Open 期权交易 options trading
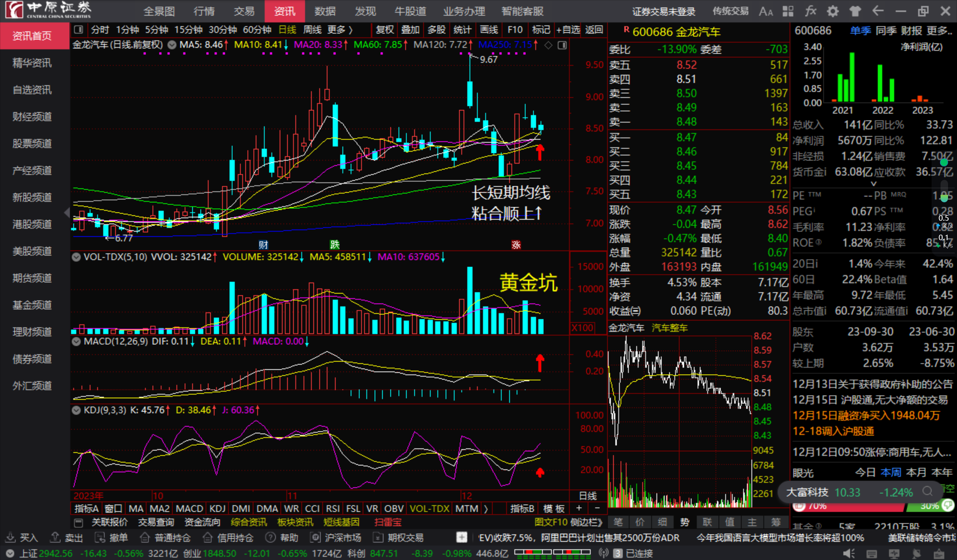957x560 pixels. point(399,538)
